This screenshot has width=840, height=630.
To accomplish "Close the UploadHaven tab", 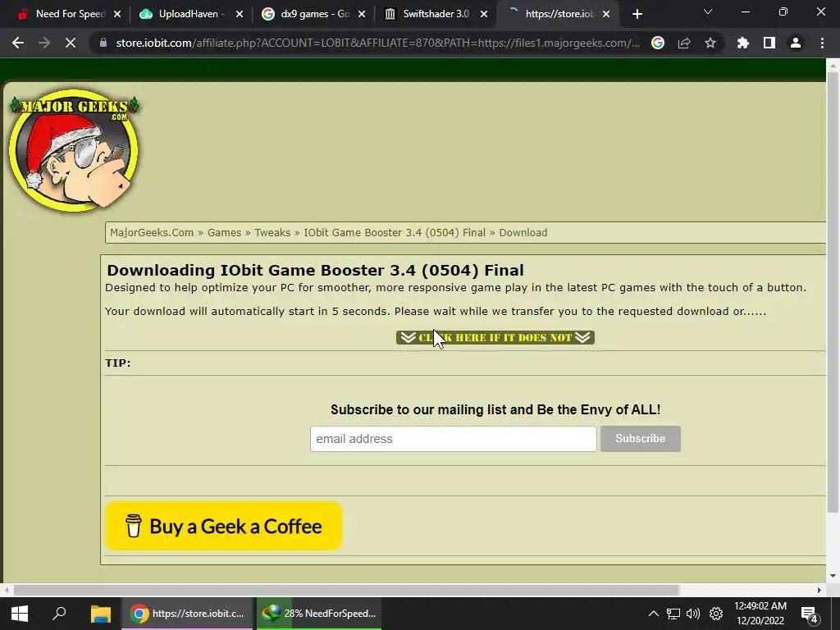I will [x=240, y=14].
